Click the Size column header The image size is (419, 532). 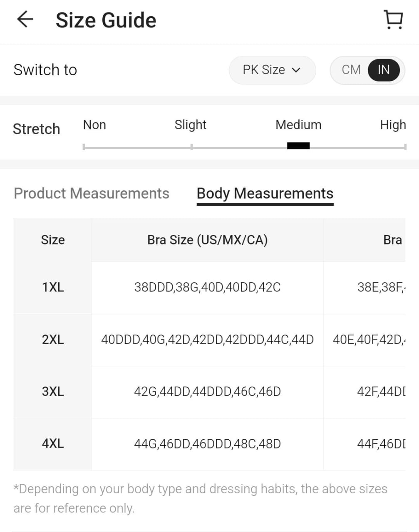53,240
